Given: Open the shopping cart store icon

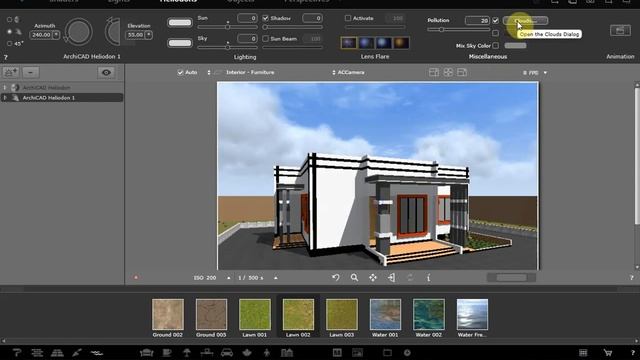Looking at the screenshot, I should tap(608, 353).
